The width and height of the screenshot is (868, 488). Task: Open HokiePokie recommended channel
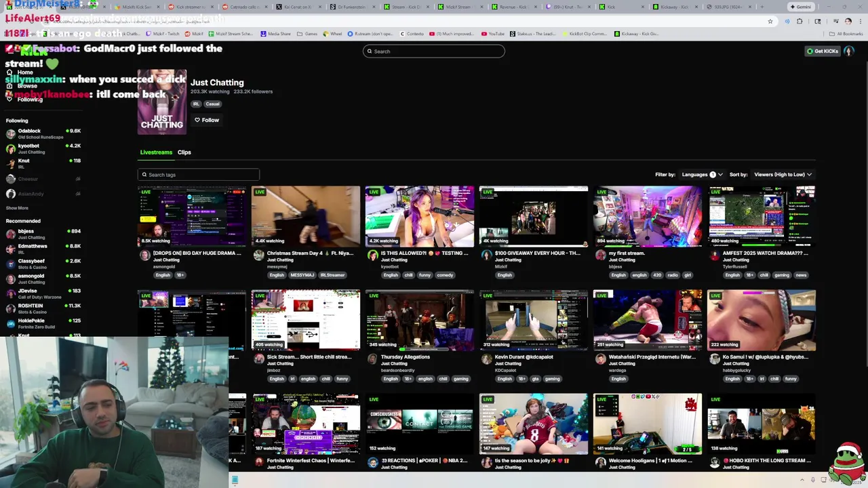click(x=43, y=323)
